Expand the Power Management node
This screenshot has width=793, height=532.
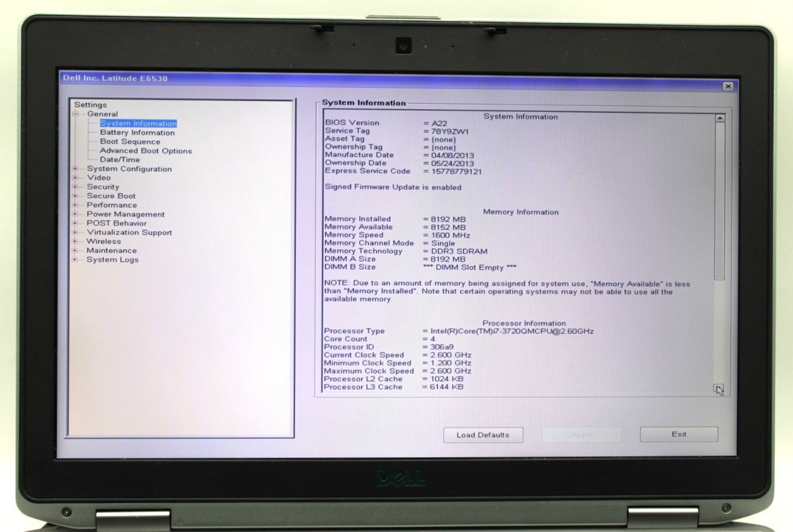tap(75, 214)
